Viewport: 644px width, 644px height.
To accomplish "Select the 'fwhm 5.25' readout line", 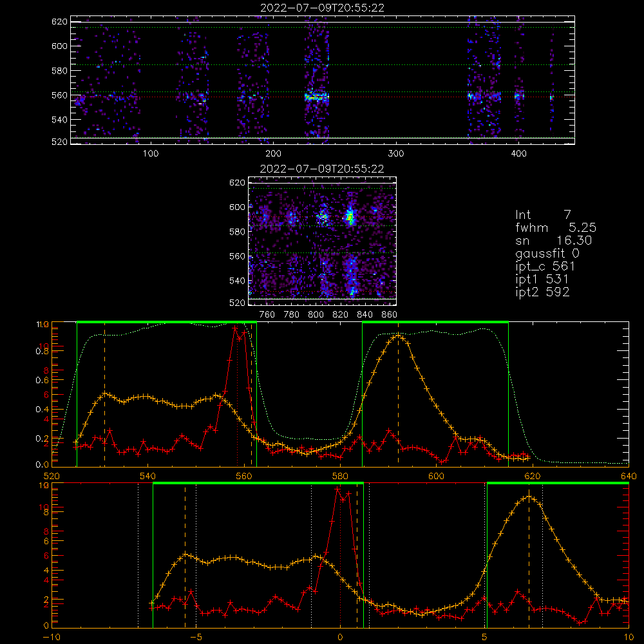I will (556, 227).
